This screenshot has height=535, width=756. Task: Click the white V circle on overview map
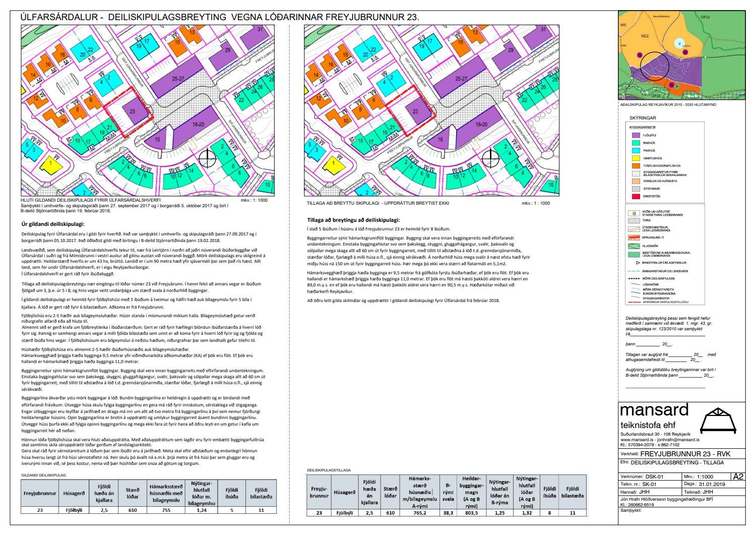pos(679,44)
